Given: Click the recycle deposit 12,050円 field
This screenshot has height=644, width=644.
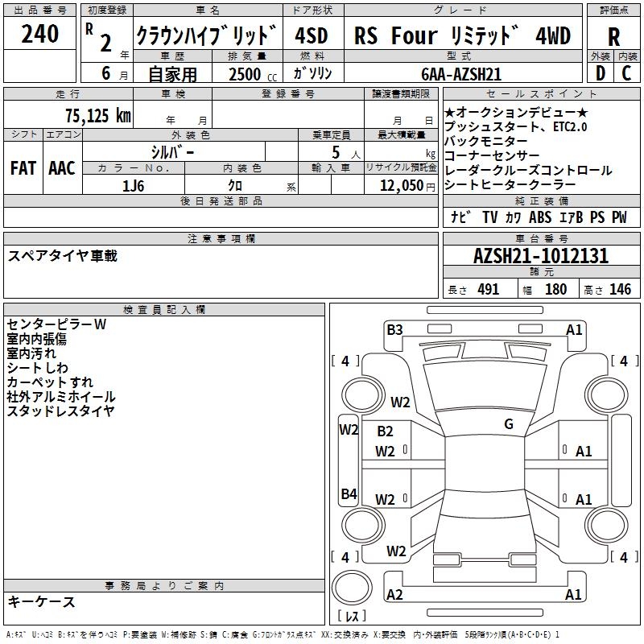Looking at the screenshot, I should tap(401, 185).
